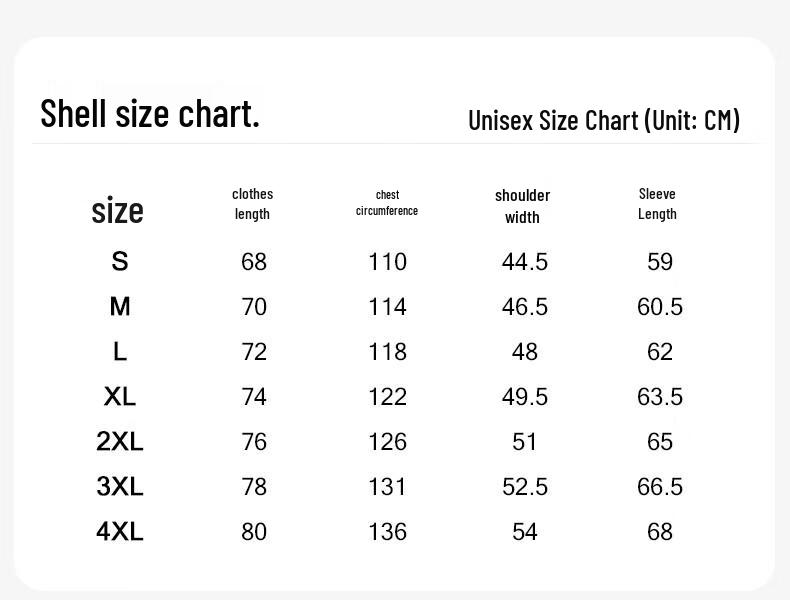Image resolution: width=790 pixels, height=600 pixels.
Task: Click the "chest circumference" column header
Action: (x=387, y=203)
